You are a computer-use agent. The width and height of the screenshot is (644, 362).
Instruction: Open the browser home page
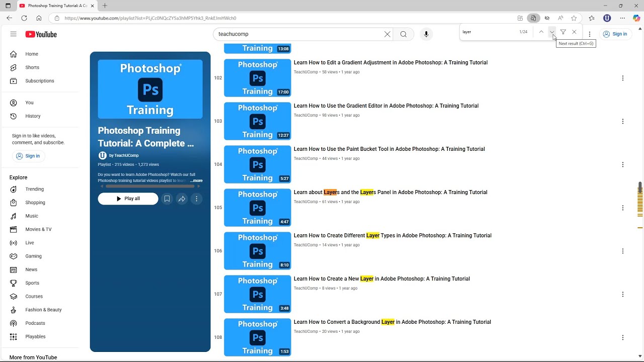coord(39,18)
